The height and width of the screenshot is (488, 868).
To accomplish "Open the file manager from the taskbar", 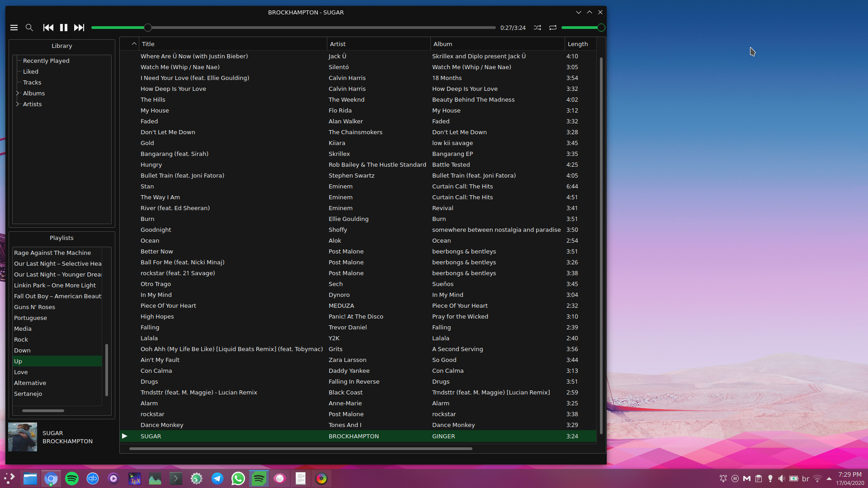I will point(30,479).
